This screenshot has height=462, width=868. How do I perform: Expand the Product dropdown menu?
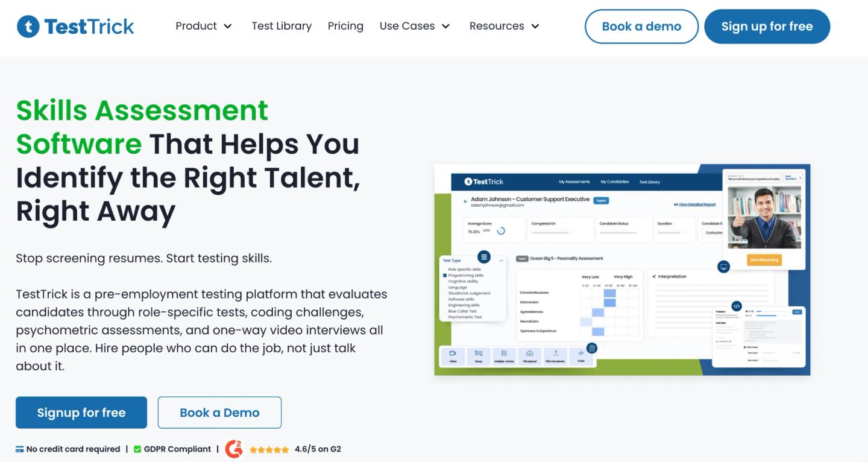click(204, 26)
